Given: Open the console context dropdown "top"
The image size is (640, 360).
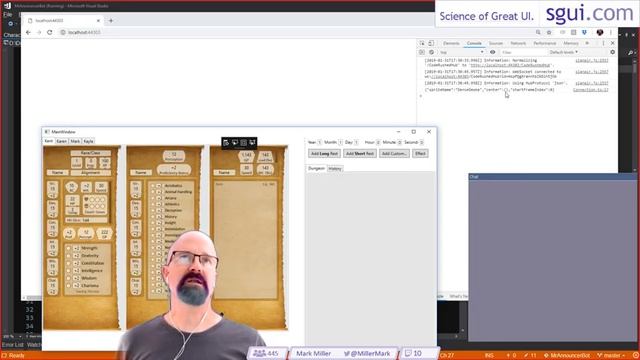Looking at the screenshot, I should (461, 52).
